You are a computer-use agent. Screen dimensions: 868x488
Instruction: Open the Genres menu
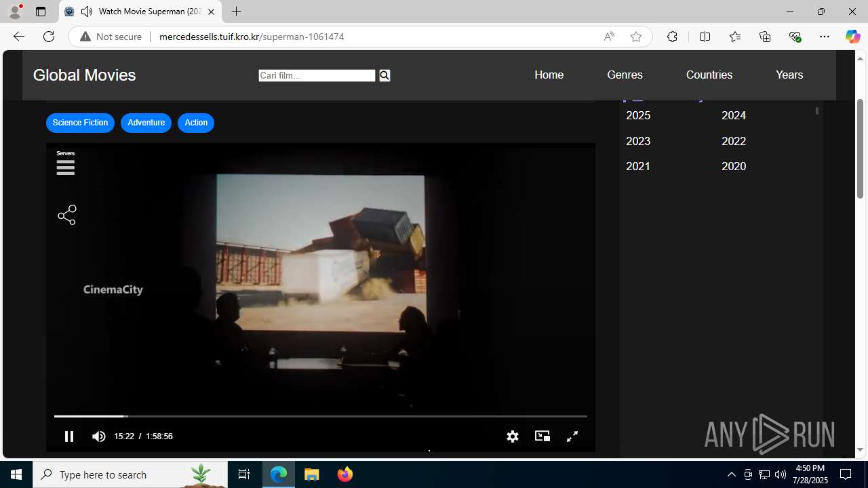(625, 75)
